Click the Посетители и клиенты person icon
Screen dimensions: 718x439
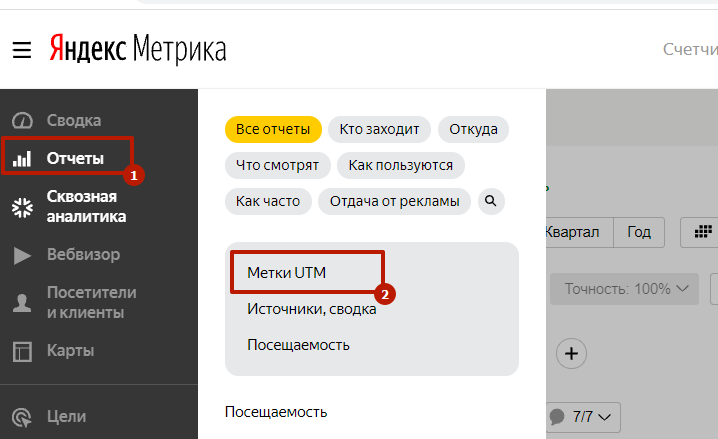coord(21,302)
